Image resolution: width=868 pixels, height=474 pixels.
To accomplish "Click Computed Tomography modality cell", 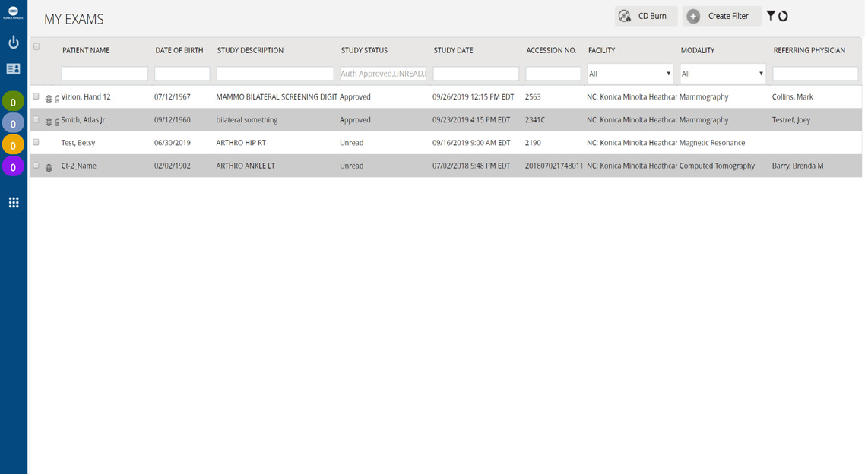I will [x=718, y=166].
